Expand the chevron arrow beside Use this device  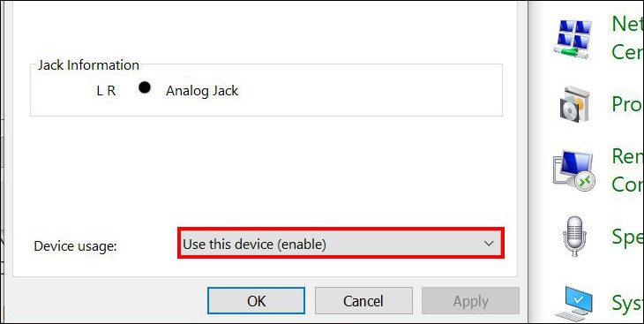tap(489, 244)
